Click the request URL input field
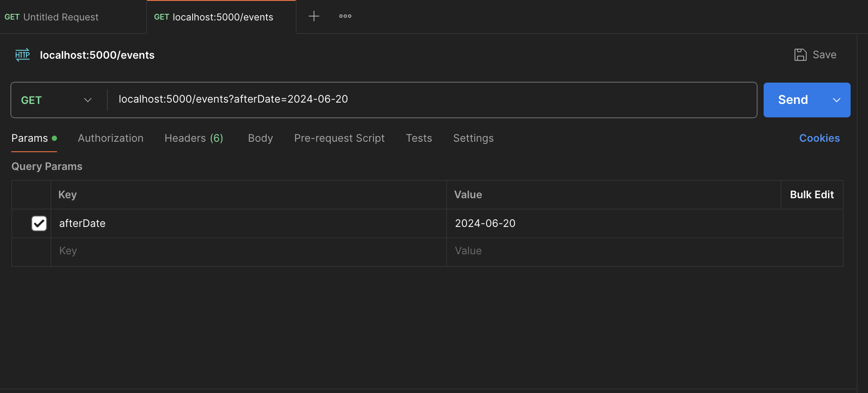This screenshot has width=868, height=393. click(431, 100)
